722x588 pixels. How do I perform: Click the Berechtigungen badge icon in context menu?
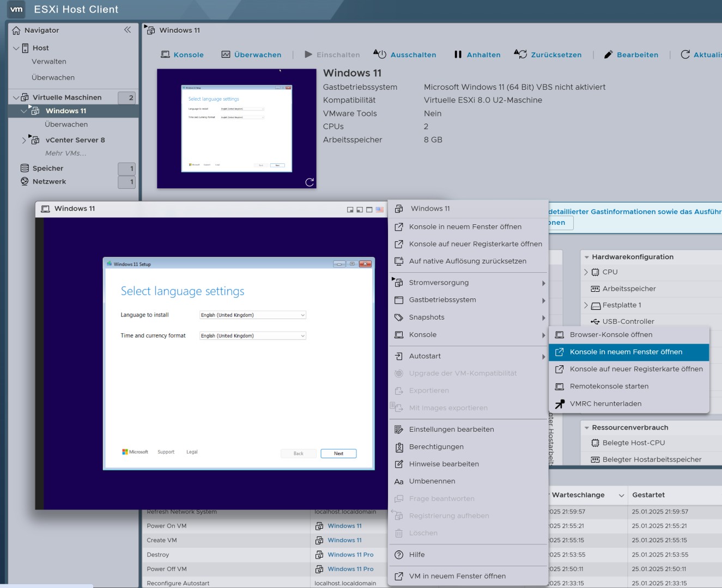(399, 447)
